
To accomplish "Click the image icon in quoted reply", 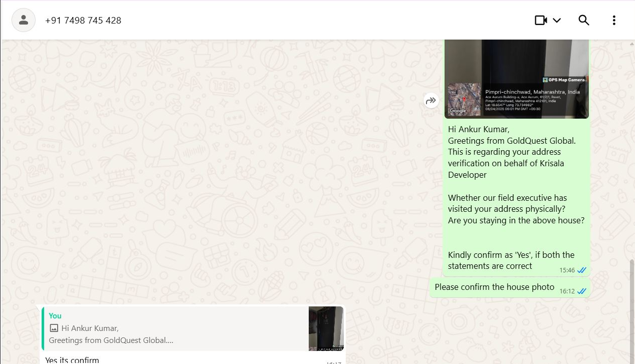I will [x=54, y=328].
